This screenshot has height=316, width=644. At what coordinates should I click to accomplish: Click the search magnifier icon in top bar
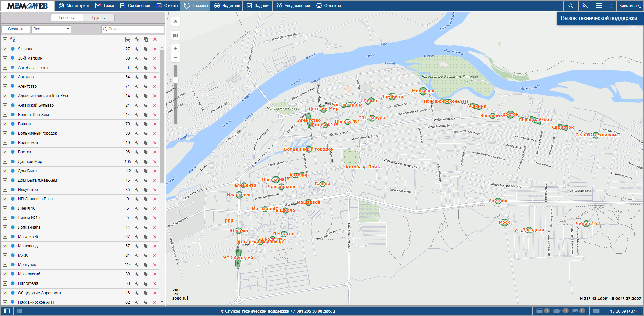(x=570, y=6)
